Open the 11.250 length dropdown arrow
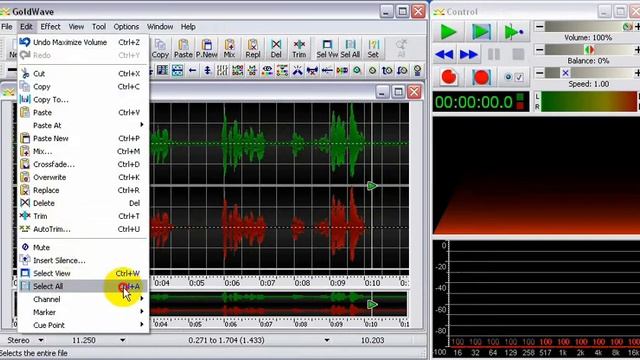 (122, 340)
